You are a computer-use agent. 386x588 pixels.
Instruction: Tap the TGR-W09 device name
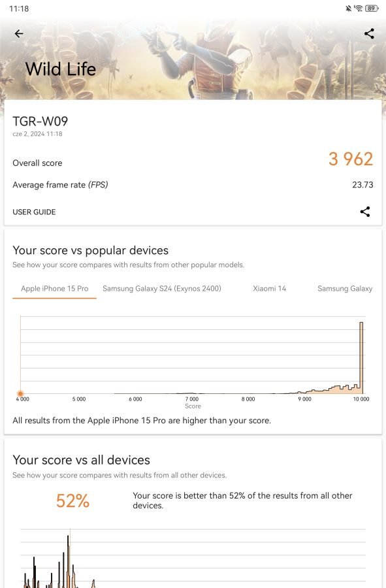coord(40,121)
